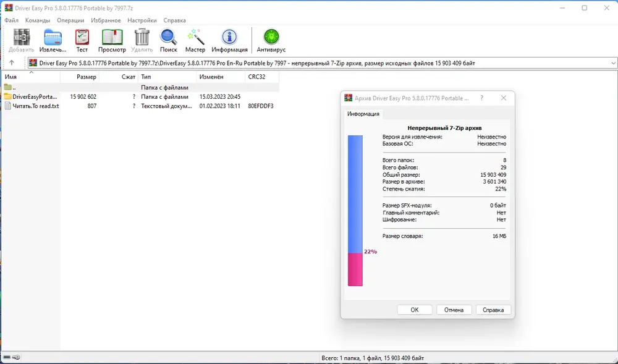Screen dimensions: 618x364
Task: Open the Избранное menu
Action: point(106,20)
